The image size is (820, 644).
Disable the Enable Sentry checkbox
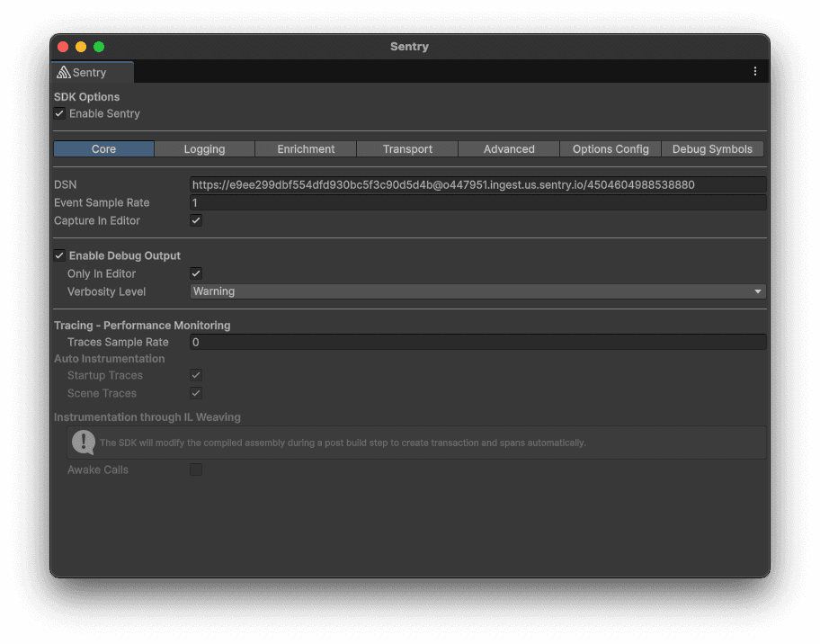pos(59,113)
